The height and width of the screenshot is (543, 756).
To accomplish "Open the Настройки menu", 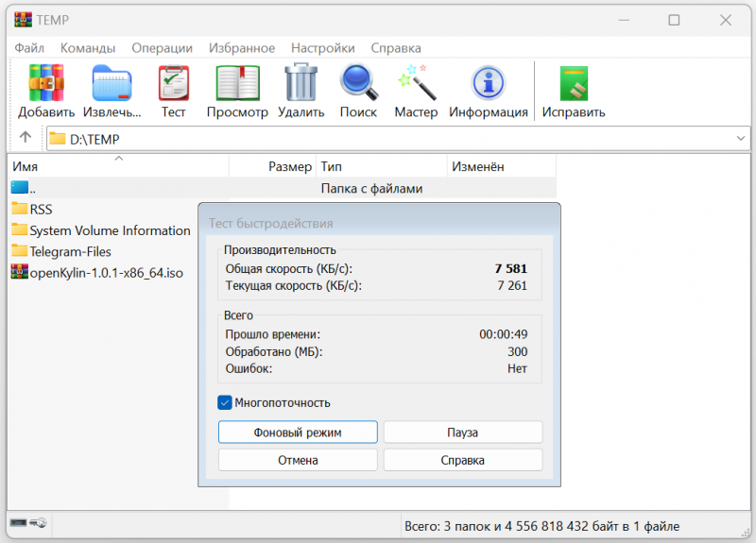I will pyautogui.click(x=322, y=48).
